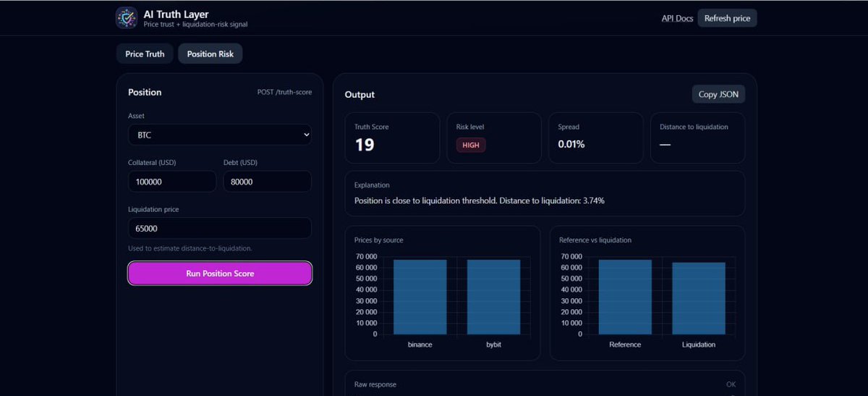The height and width of the screenshot is (396, 868).
Task: Click the HIGH risk level badge
Action: pos(471,145)
